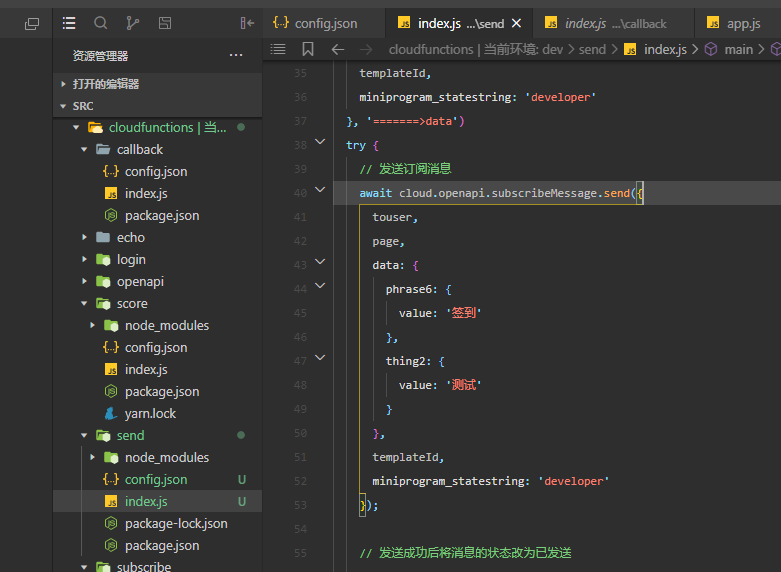Screen dimensions: 781x572
Task: Go back with the left arrow icon
Action: point(338,49)
